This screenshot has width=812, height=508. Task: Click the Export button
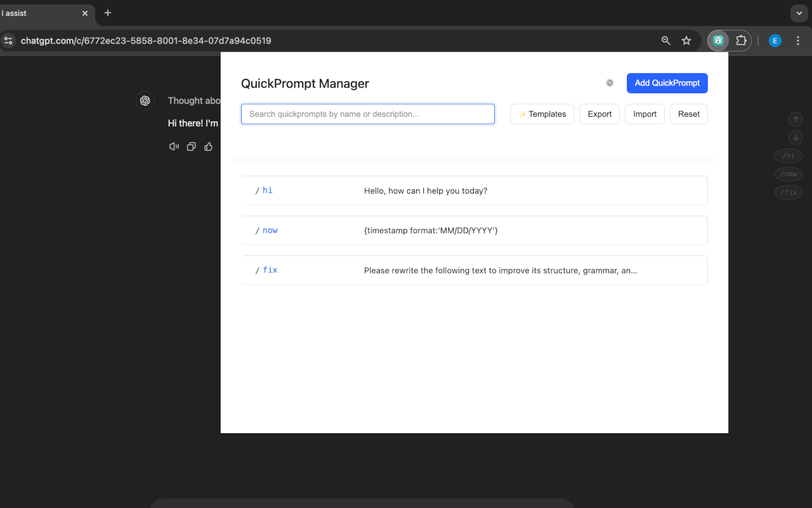599,114
